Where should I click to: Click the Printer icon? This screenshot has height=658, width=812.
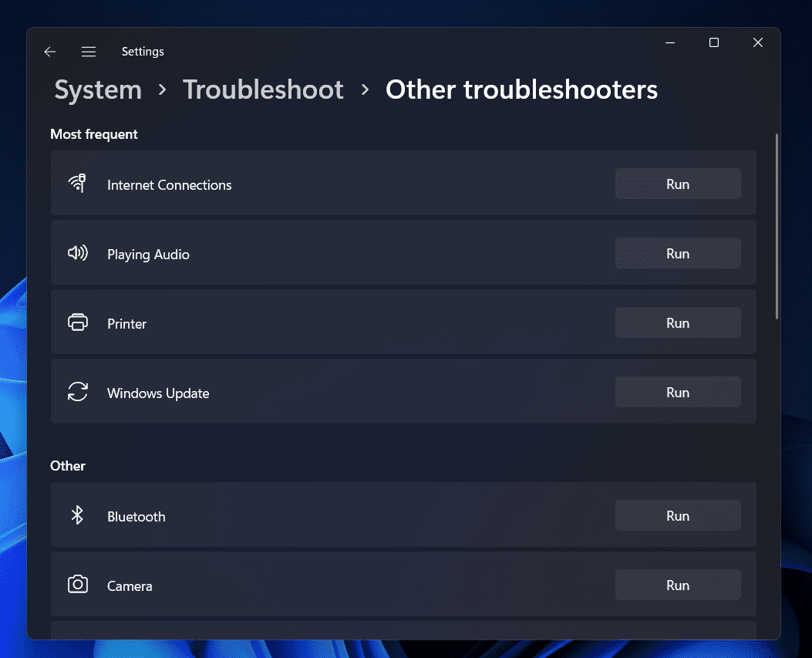[x=78, y=322]
